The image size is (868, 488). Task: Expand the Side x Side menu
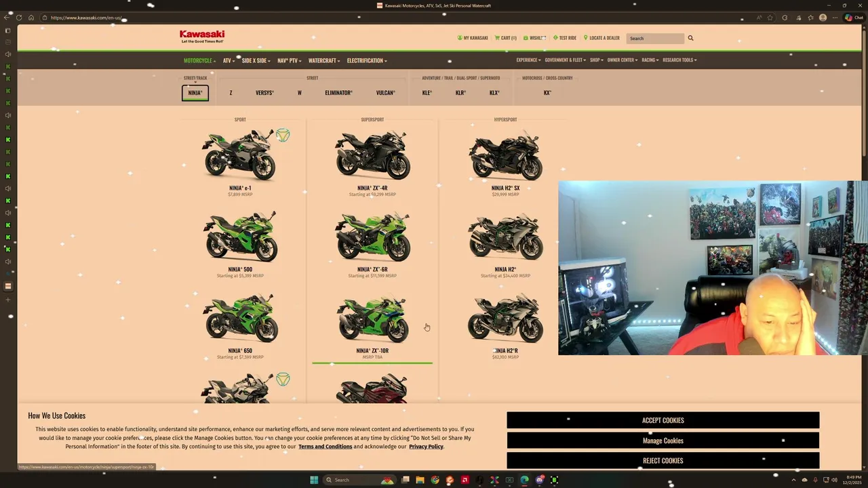(x=256, y=60)
